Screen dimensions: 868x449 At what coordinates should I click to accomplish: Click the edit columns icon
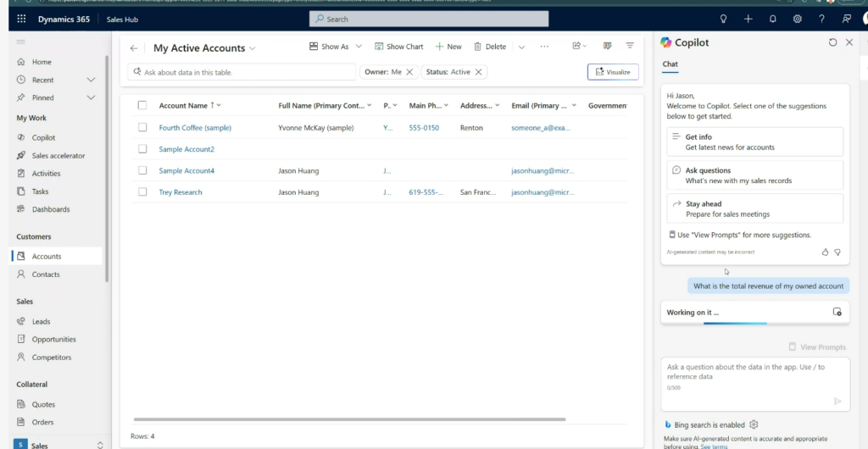coord(607,46)
